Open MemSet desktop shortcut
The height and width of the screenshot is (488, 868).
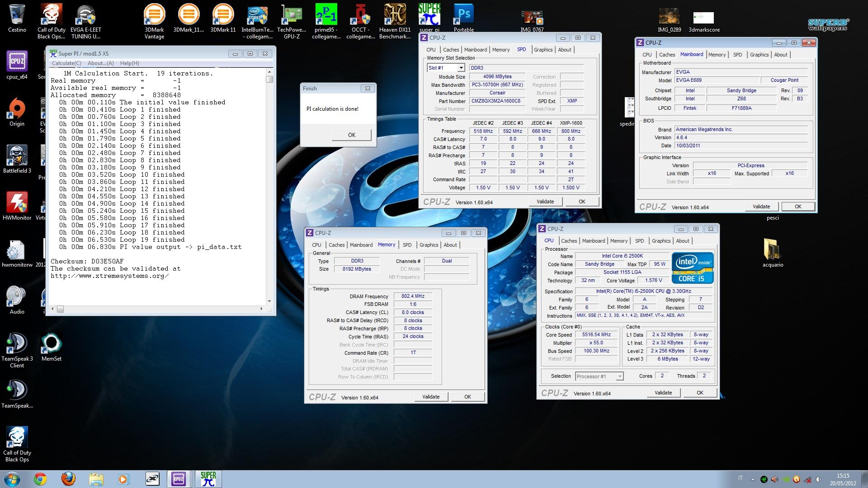pos(51,347)
